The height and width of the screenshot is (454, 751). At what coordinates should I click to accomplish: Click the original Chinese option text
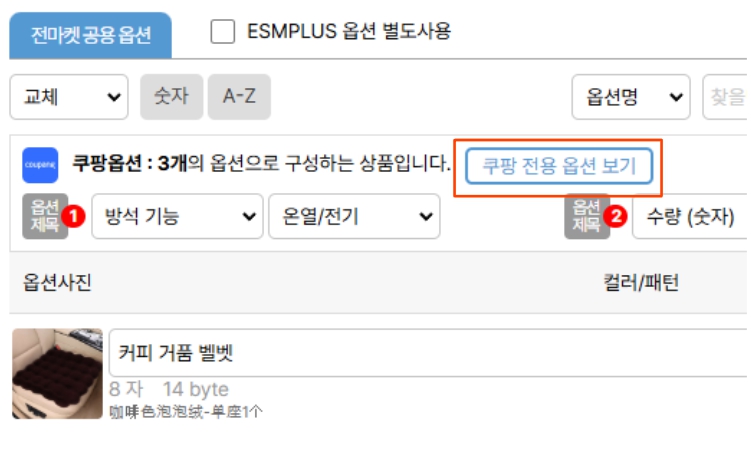[186, 411]
